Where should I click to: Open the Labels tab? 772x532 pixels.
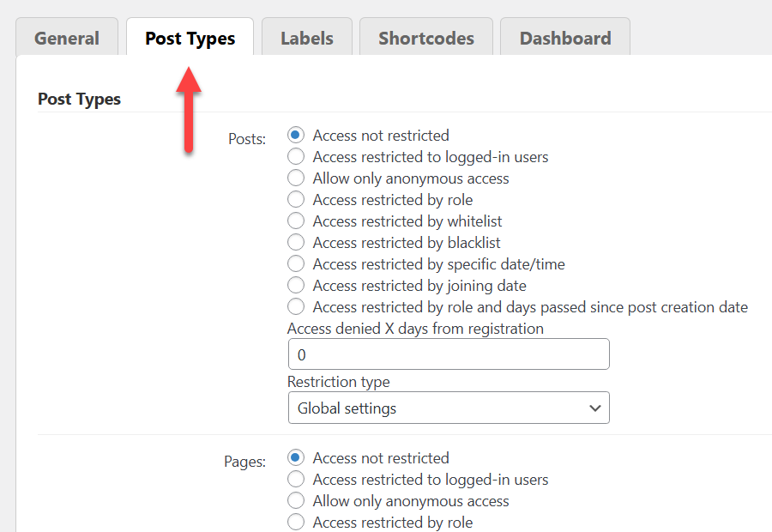pyautogui.click(x=307, y=38)
